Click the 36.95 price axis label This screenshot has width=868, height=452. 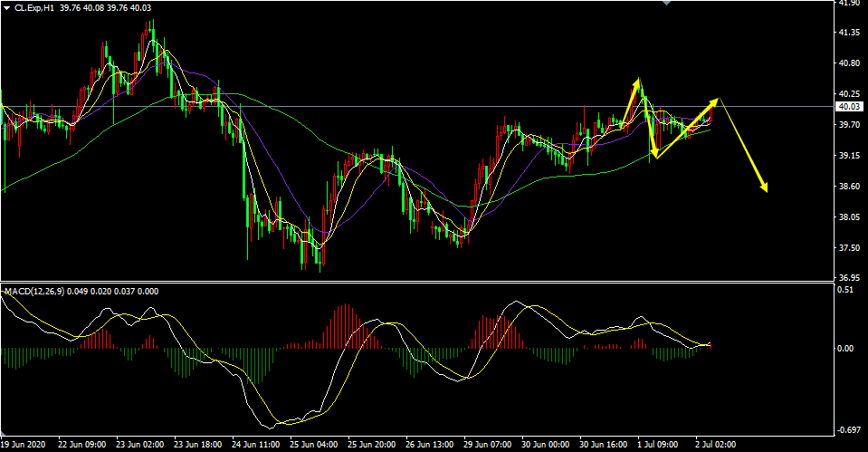click(x=849, y=277)
